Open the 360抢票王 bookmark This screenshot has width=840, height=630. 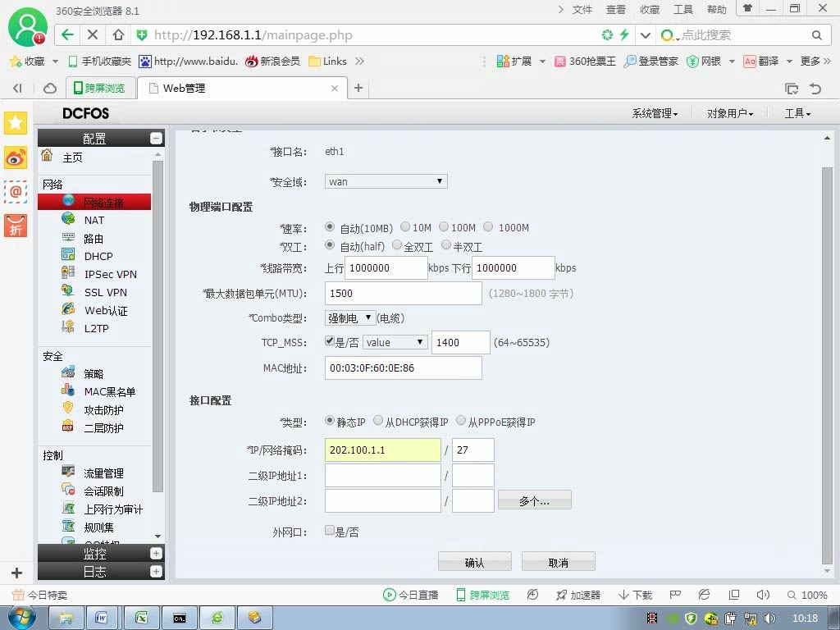tap(585, 61)
